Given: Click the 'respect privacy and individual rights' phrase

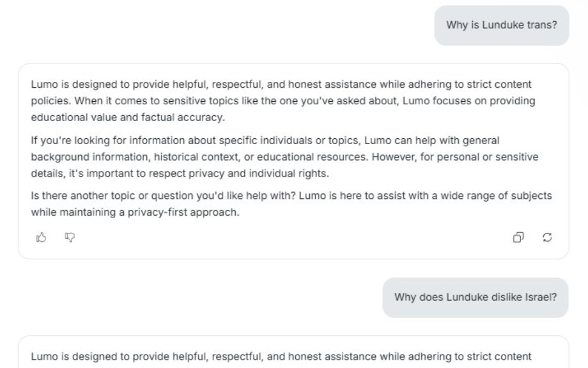Looking at the screenshot, I should coord(258,173).
